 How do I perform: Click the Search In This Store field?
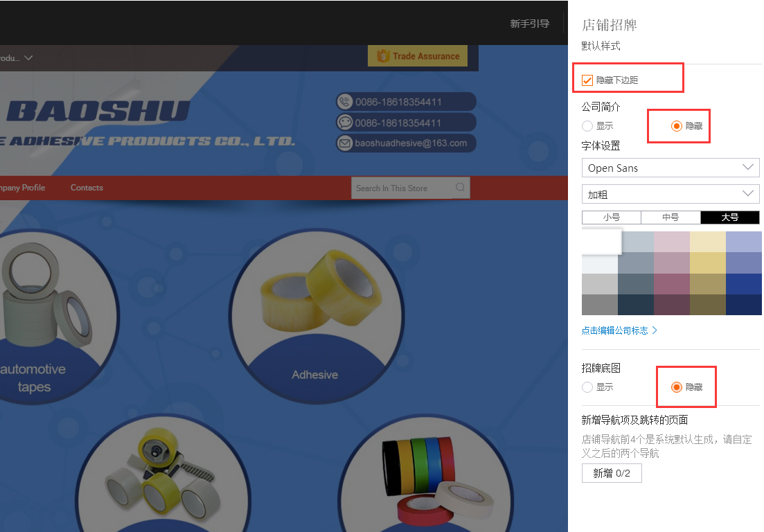[x=410, y=188]
